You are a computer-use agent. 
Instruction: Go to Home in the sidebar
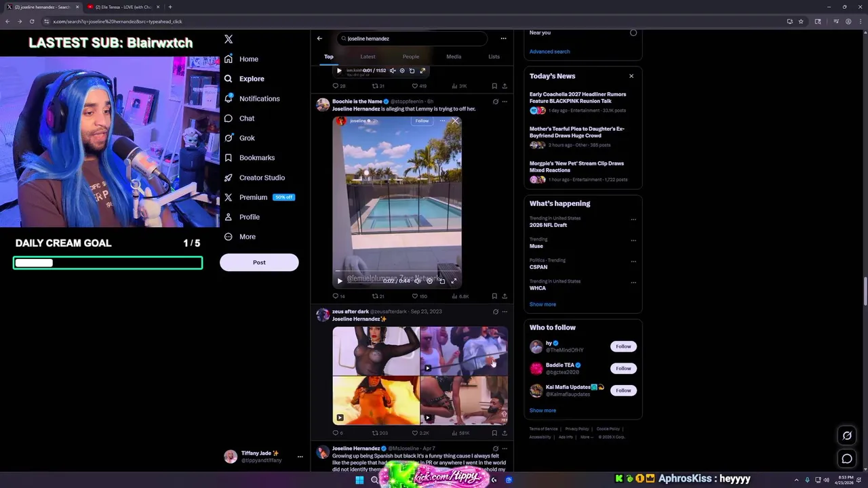[241, 59]
